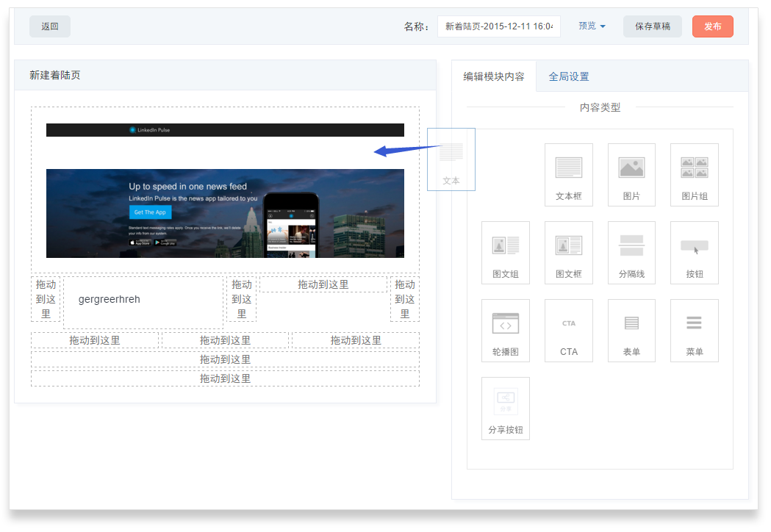Choose the 图片组 image group module
Viewport: 771px width, 532px height.
(694, 175)
